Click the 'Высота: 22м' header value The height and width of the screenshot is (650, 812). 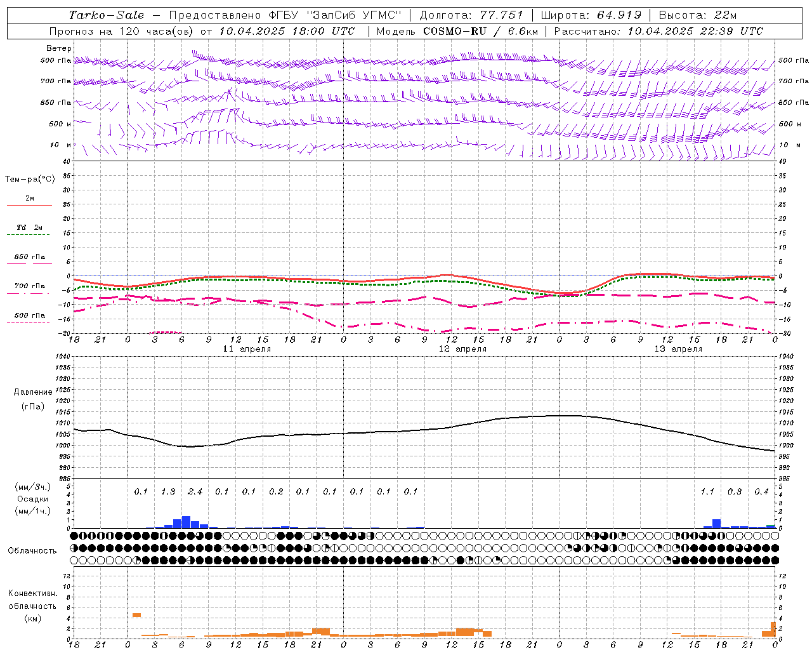coord(698,15)
